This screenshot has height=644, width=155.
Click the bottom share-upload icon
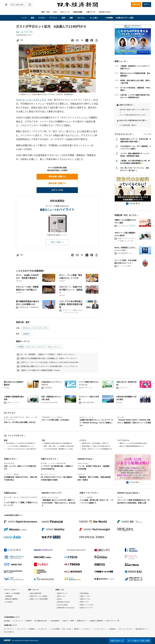click(x=97, y=255)
